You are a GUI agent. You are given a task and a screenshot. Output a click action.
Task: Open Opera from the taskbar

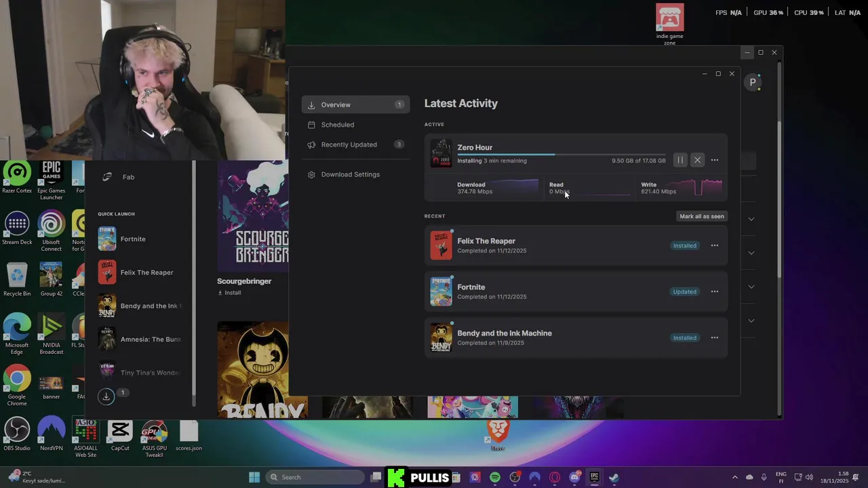coord(555,477)
